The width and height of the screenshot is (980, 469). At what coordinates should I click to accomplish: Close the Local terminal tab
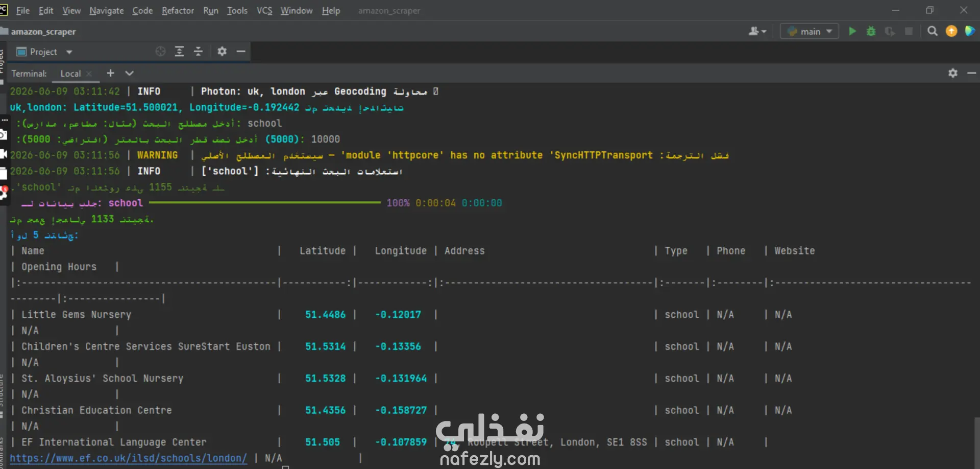[x=89, y=74]
